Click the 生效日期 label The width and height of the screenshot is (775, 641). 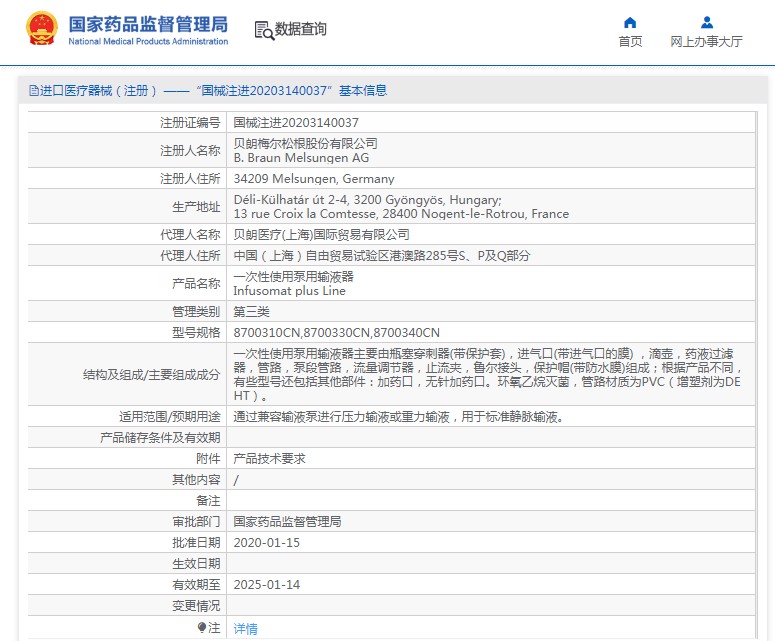tap(196, 564)
